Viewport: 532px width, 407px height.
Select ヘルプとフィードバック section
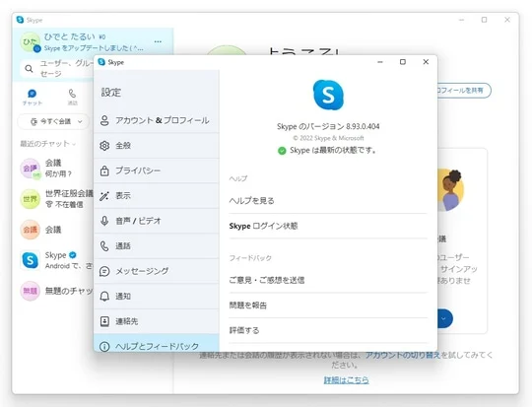click(x=157, y=343)
